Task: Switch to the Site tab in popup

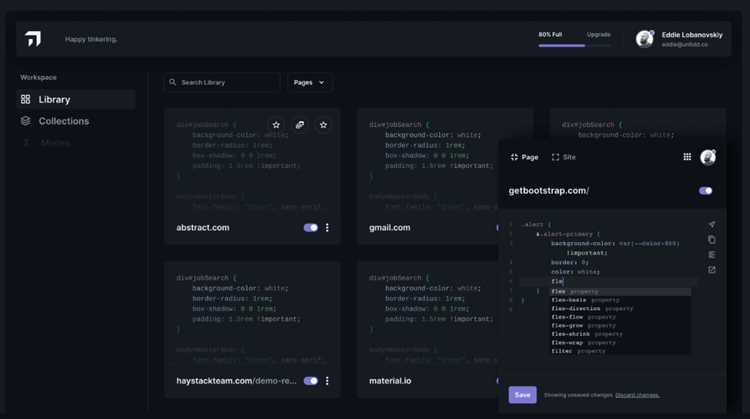Action: pyautogui.click(x=563, y=157)
